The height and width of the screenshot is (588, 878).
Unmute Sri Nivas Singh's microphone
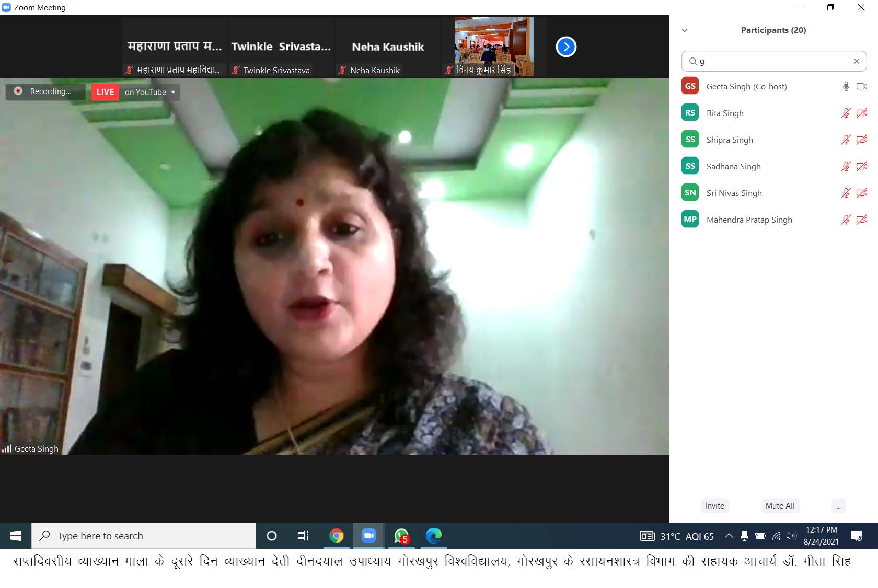[846, 193]
